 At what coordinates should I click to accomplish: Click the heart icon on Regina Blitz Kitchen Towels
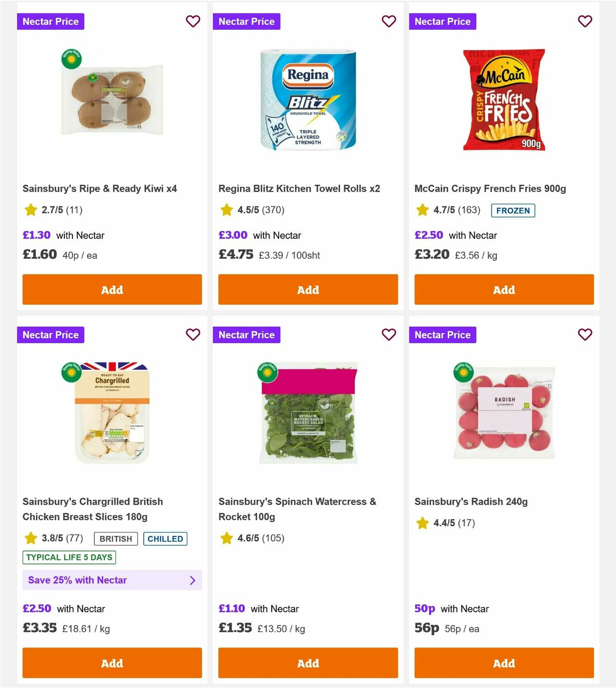coord(389,21)
